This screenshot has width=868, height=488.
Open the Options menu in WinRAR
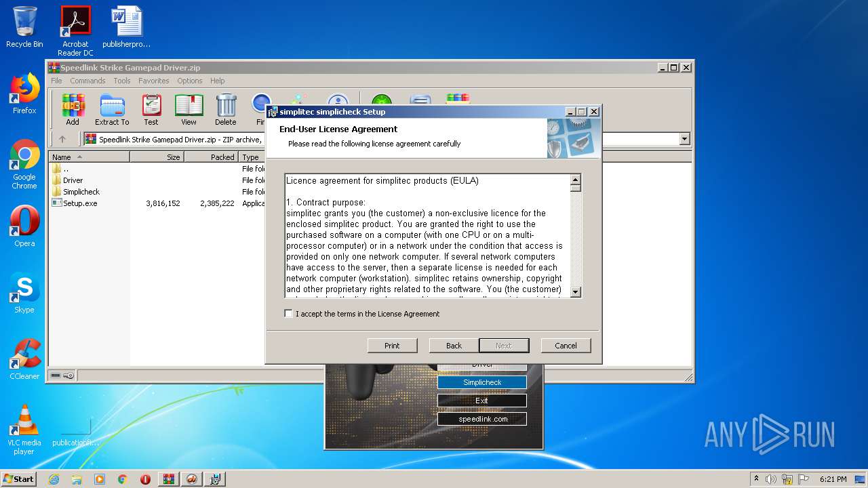point(190,81)
